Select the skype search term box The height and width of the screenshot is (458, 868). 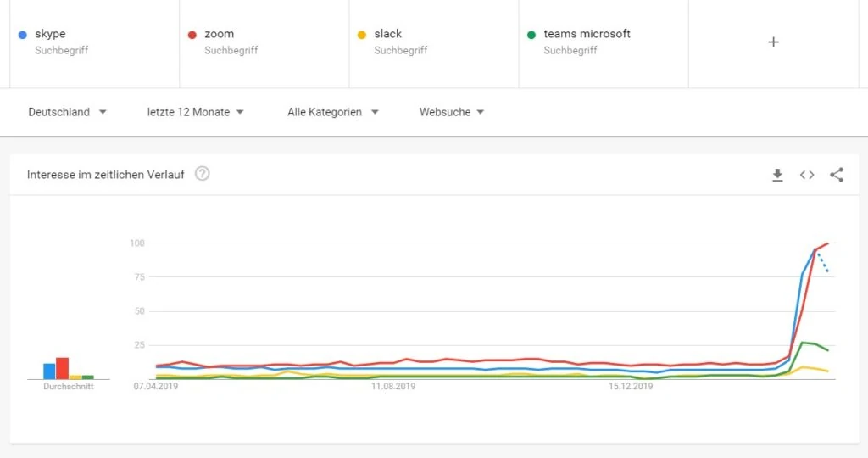[x=93, y=42]
